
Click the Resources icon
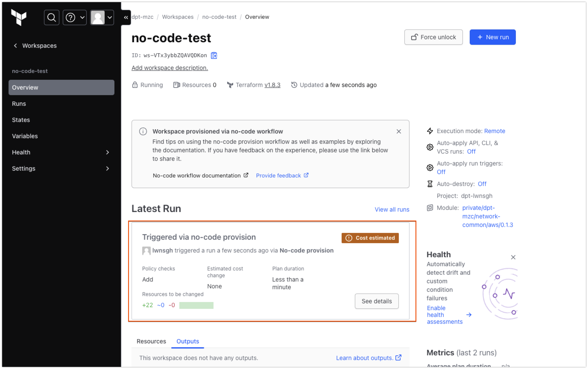coord(177,85)
